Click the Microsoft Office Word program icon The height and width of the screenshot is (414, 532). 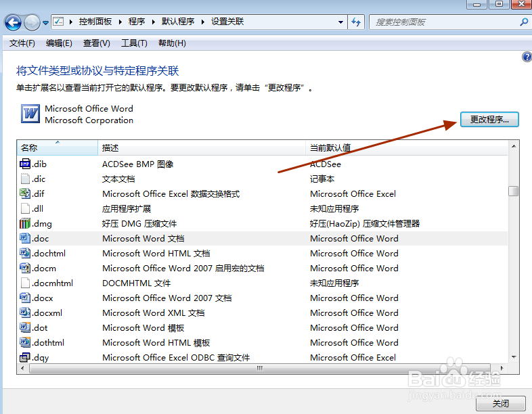click(30, 114)
